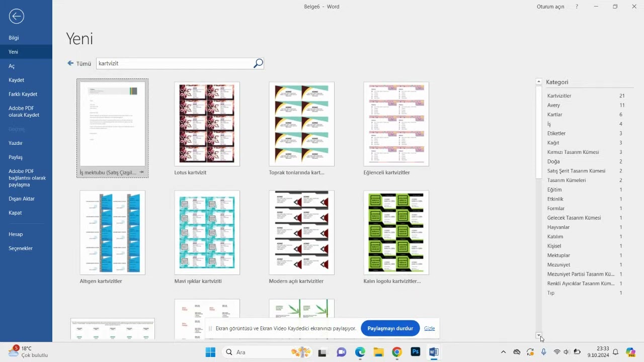The image size is (644, 362).
Task: Open the Bilgi menu item
Action: 26,38
